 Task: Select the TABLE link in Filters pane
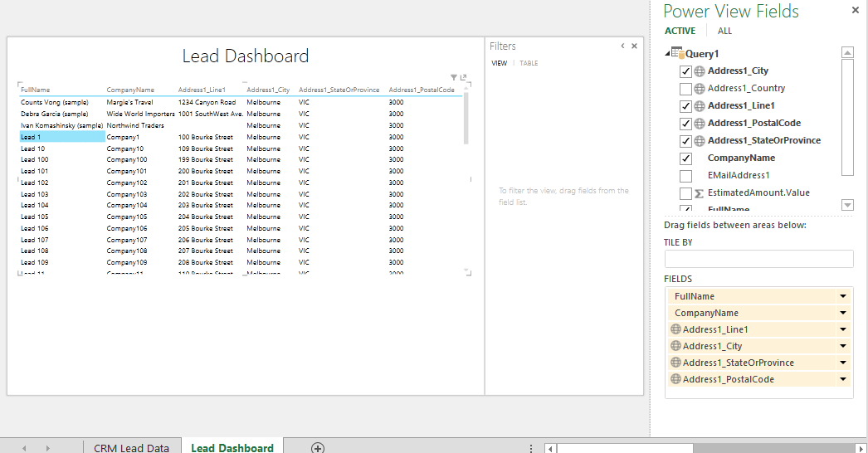pyautogui.click(x=529, y=63)
